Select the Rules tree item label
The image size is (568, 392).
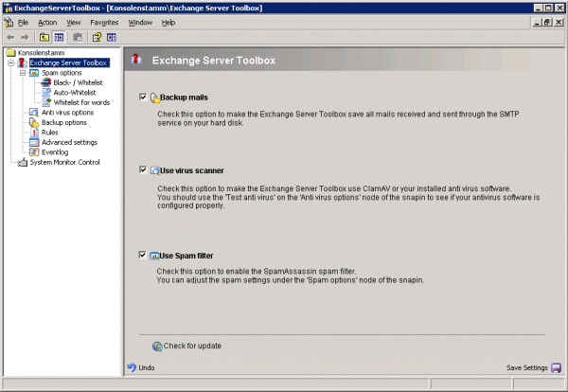point(49,133)
